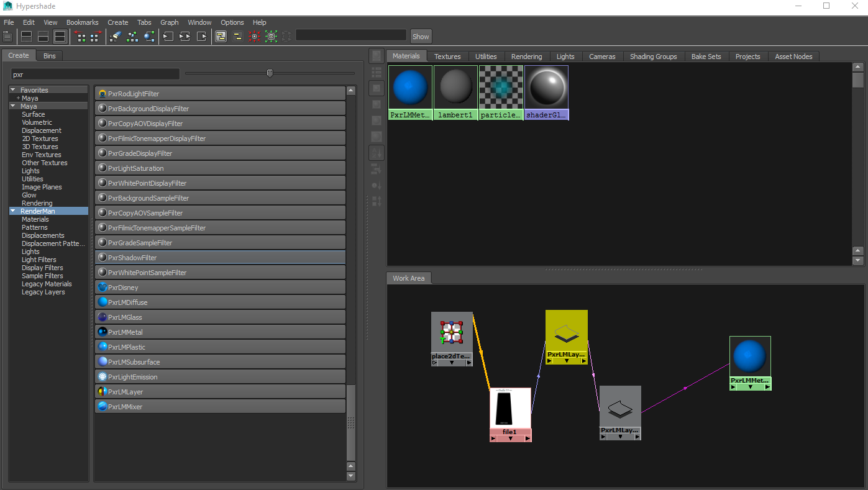This screenshot has height=490, width=868.
Task: Open the place2dTexture node center dropdown arrow
Action: 452,363
